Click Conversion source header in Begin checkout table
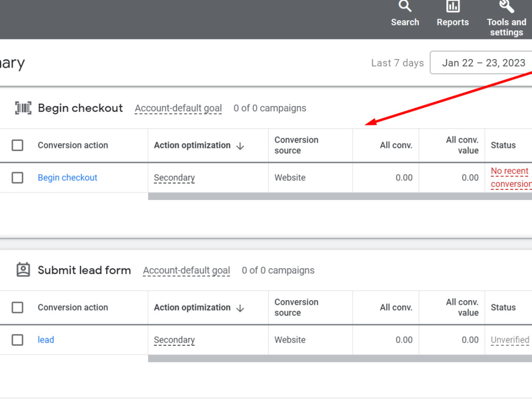 pos(296,145)
